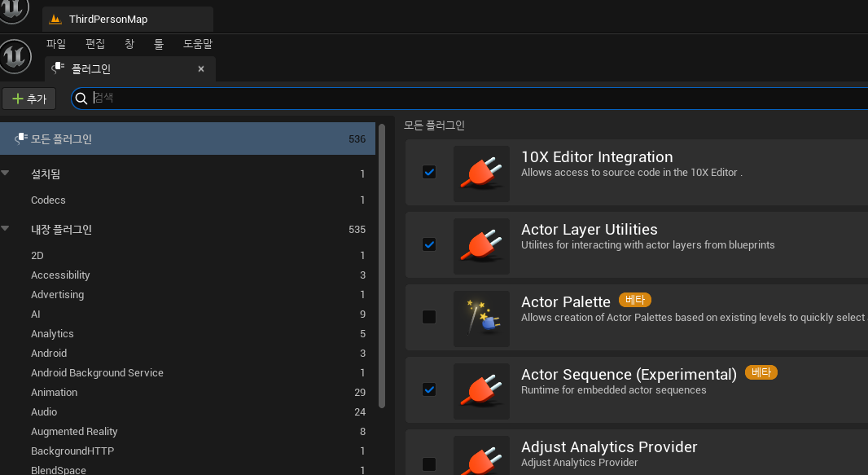Open the 툴 menu

159,44
